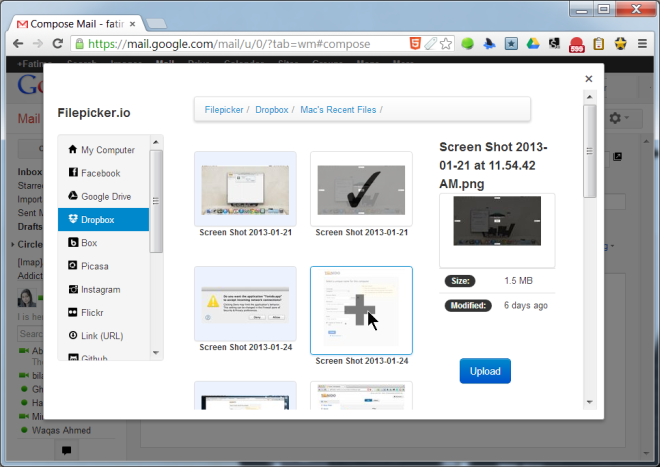Image resolution: width=660 pixels, height=467 pixels.
Task: Select first Screen Shot 2013-01-21 desktop thumbnail
Action: point(245,189)
